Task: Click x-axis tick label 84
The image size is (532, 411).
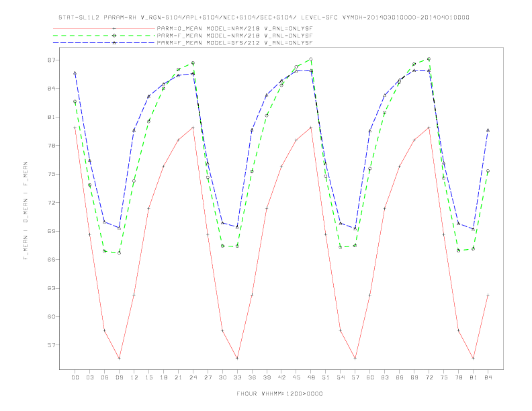Action: (x=488, y=377)
